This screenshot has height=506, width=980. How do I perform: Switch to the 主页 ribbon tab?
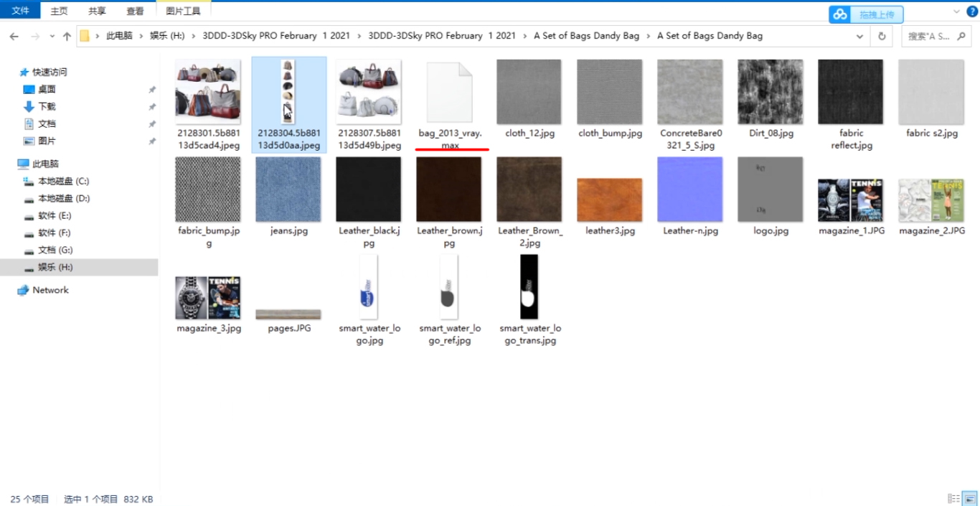pos(59,11)
